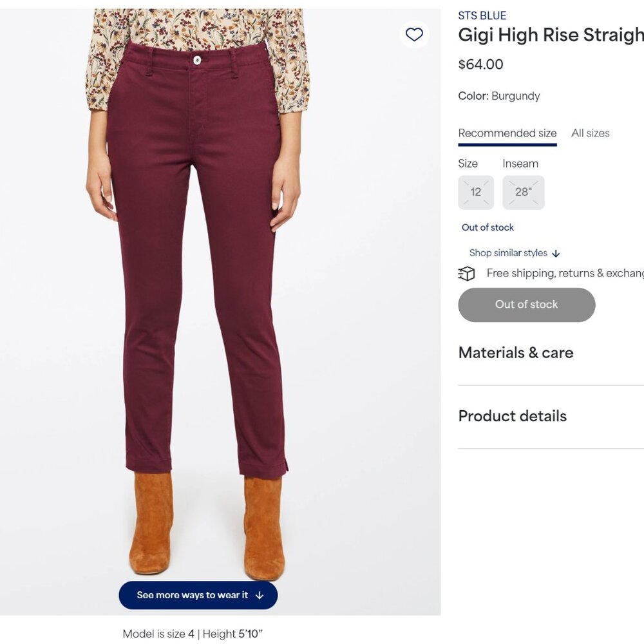Open See more ways to wear it
The image size is (644, 644).
(x=198, y=595)
